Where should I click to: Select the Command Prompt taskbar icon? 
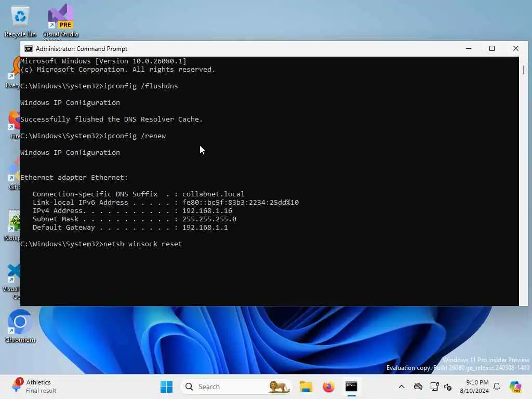[351, 387]
